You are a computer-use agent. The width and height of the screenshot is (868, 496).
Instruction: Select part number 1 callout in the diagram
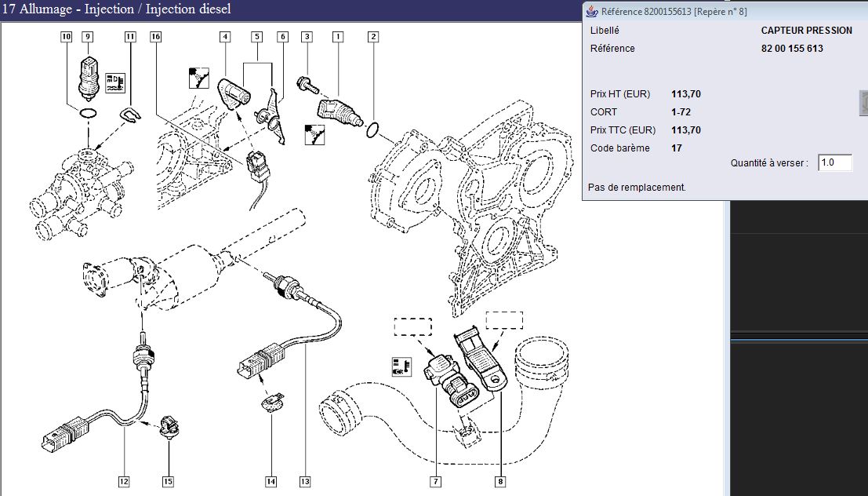(337, 37)
